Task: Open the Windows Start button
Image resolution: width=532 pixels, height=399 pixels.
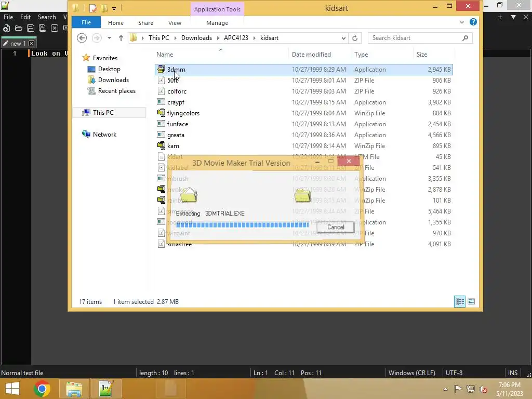Action: click(x=12, y=389)
